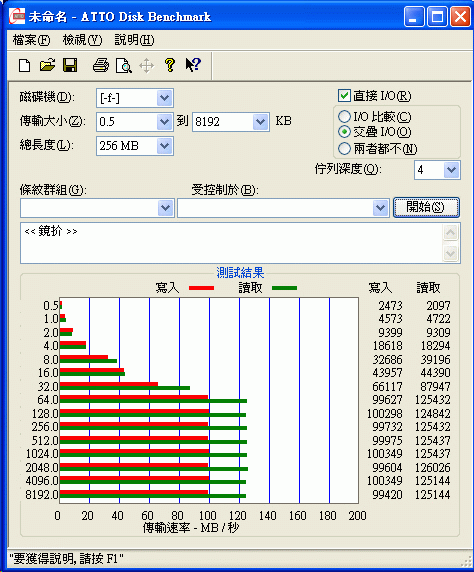This screenshot has height=572, width=474.
Task: Click the New document toolbar icon
Action: tap(24, 66)
